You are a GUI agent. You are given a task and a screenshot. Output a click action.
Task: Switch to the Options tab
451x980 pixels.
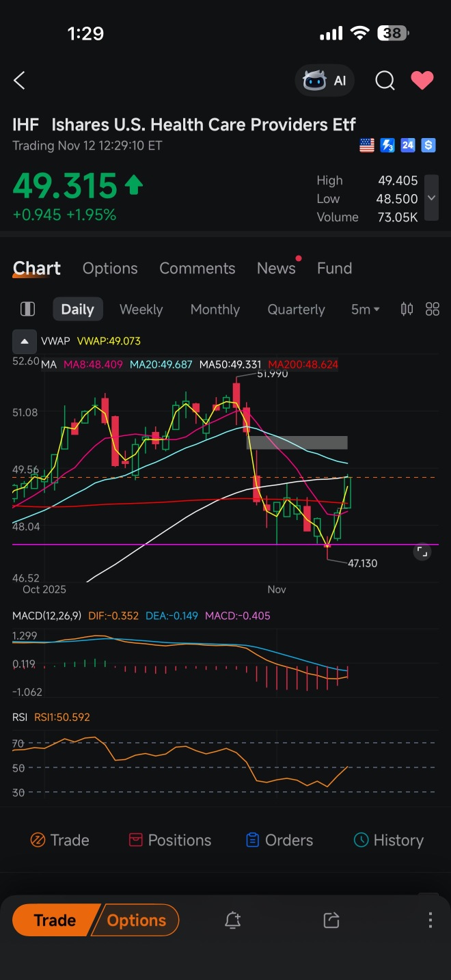(110, 269)
